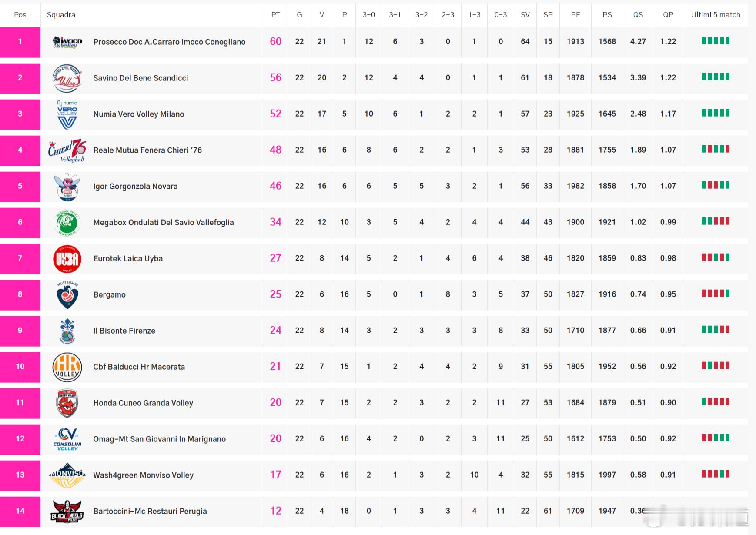
Task: Select the Igor Novara bee mascot logo
Action: (x=67, y=187)
